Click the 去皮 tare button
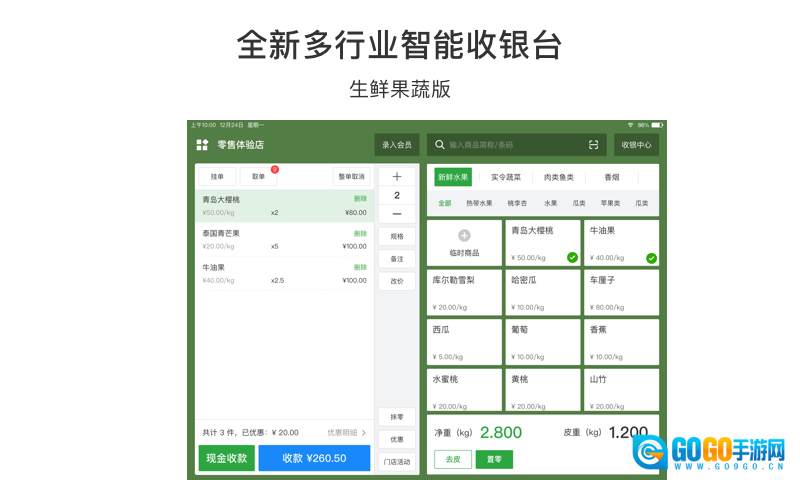 click(x=452, y=460)
